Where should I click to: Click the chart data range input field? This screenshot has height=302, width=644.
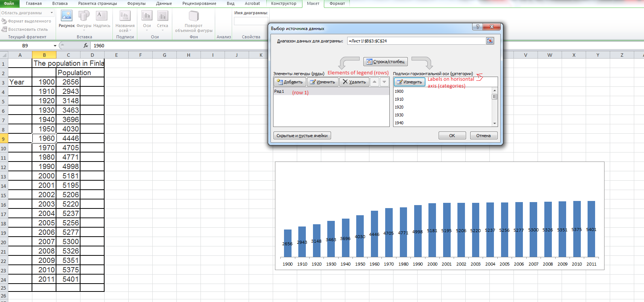coord(416,41)
